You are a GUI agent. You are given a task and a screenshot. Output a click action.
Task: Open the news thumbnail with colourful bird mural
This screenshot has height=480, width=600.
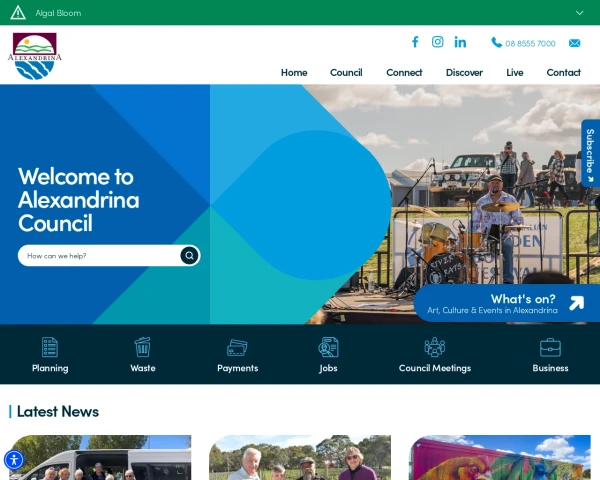tap(500, 457)
